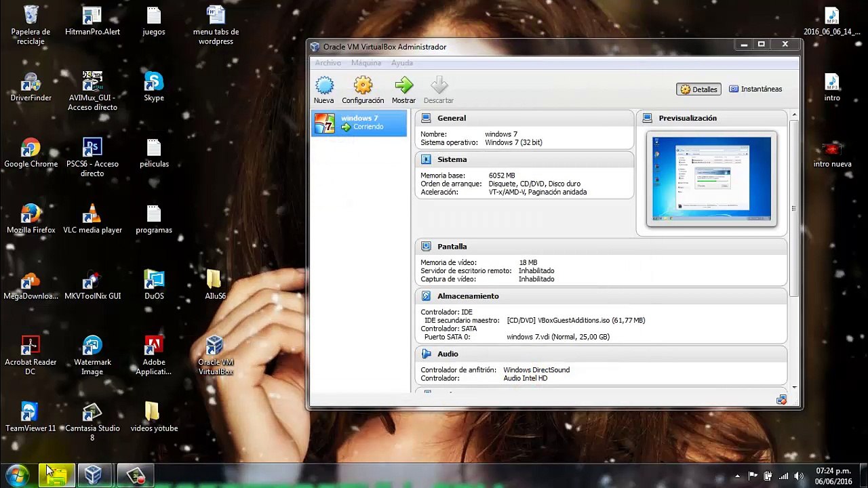Image resolution: width=868 pixels, height=488 pixels.
Task: Click the VM preview thumbnail
Action: click(x=711, y=179)
